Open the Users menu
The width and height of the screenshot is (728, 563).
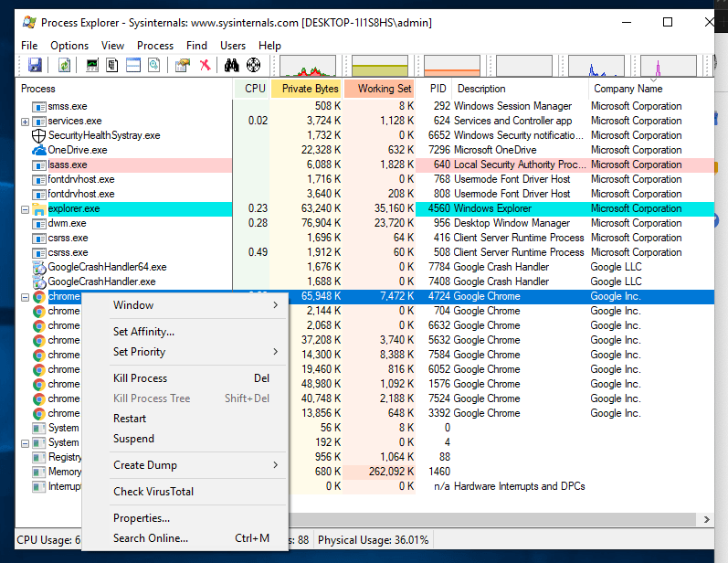click(233, 46)
